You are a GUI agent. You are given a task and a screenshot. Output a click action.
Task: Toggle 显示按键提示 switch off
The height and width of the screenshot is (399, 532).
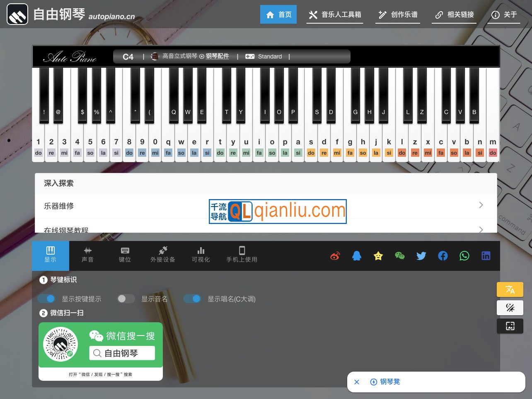(46, 299)
